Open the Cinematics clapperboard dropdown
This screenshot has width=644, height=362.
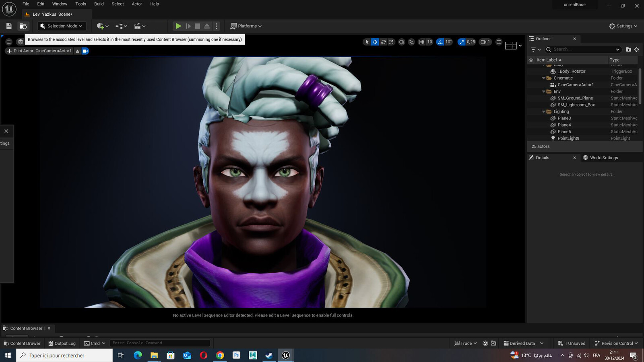[x=140, y=26]
